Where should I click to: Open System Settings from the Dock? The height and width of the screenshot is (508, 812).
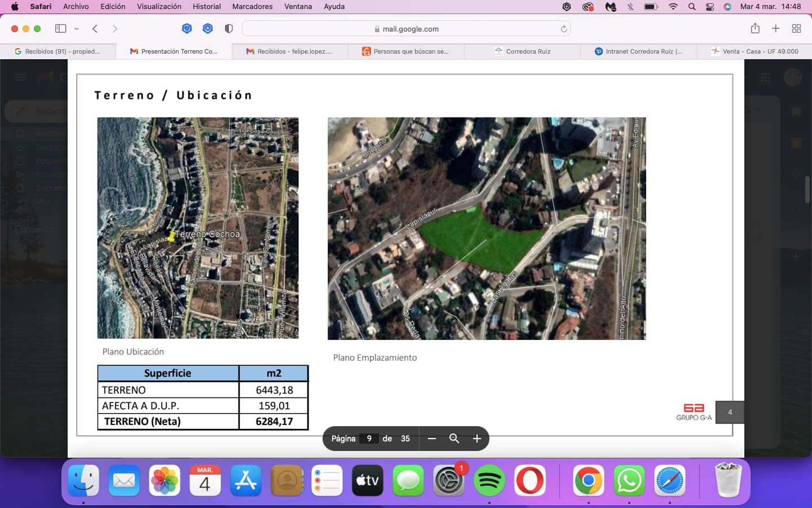coord(449,481)
